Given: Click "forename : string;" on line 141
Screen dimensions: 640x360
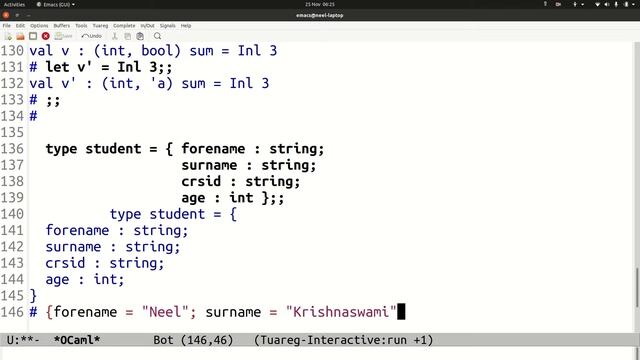Looking at the screenshot, I should pyautogui.click(x=117, y=231).
